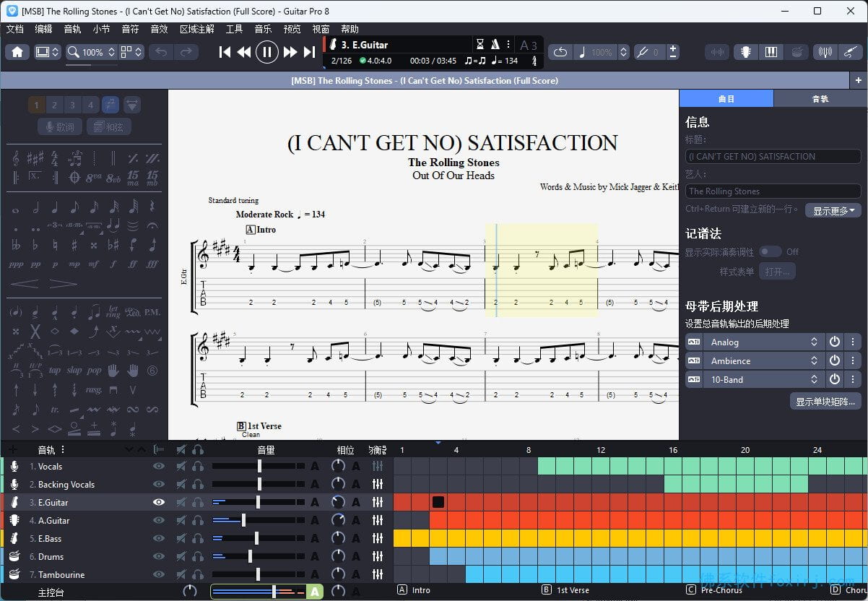
Task: Enable loop playback icon
Action: (560, 52)
